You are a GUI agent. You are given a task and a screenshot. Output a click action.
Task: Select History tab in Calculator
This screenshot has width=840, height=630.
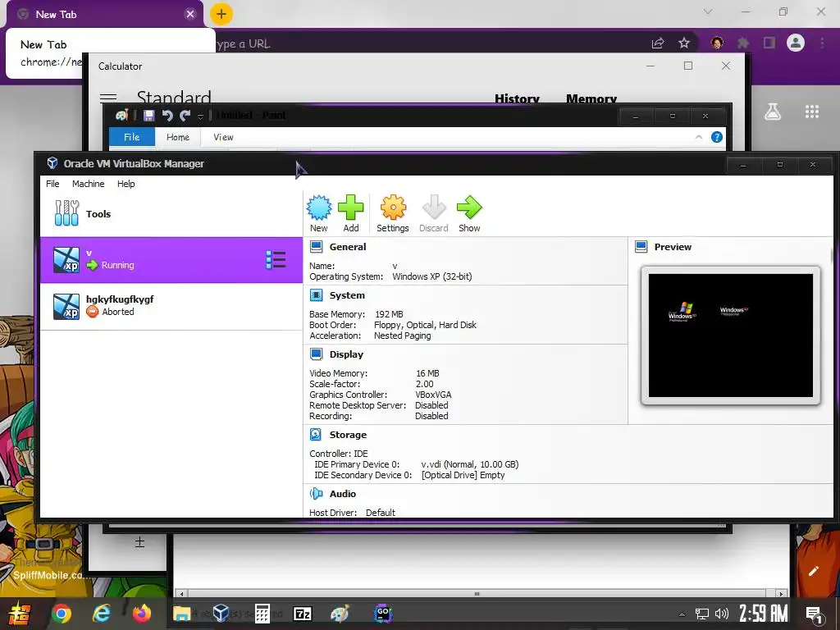click(517, 99)
